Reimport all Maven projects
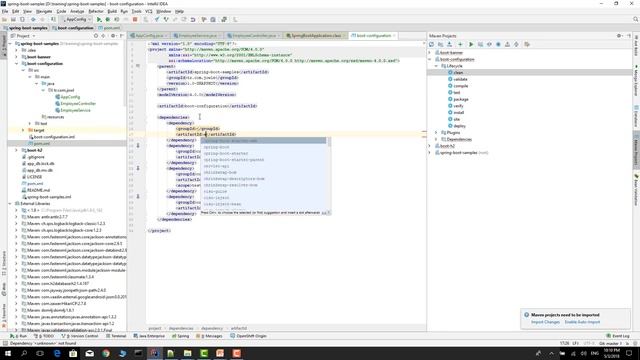The image size is (640, 360). pyautogui.click(x=431, y=44)
